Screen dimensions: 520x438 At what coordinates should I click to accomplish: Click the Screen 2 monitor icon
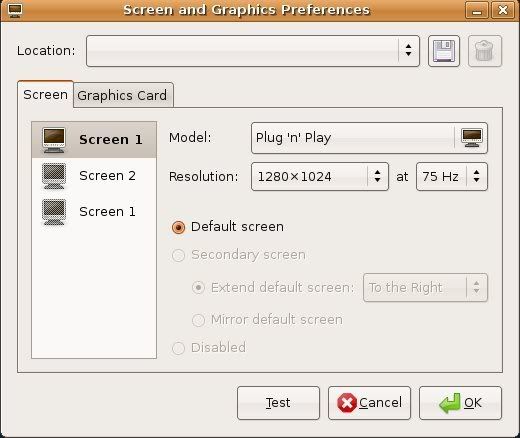coord(54,176)
